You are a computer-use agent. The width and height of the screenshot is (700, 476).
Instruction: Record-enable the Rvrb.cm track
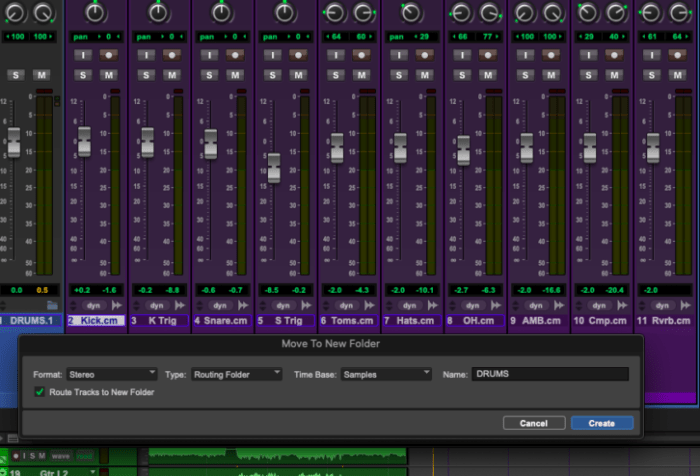(x=678, y=55)
